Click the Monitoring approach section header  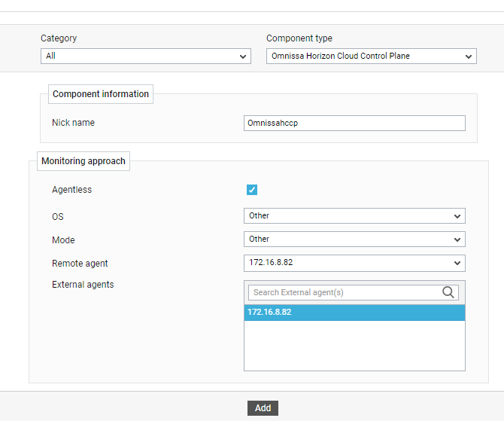(83, 162)
